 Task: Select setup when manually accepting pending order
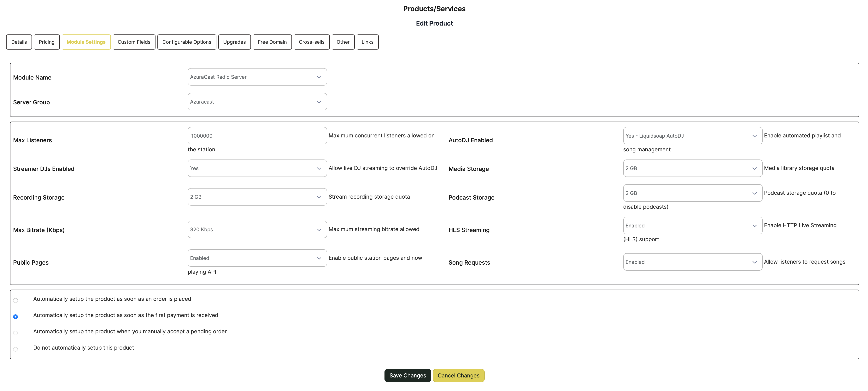tap(15, 333)
